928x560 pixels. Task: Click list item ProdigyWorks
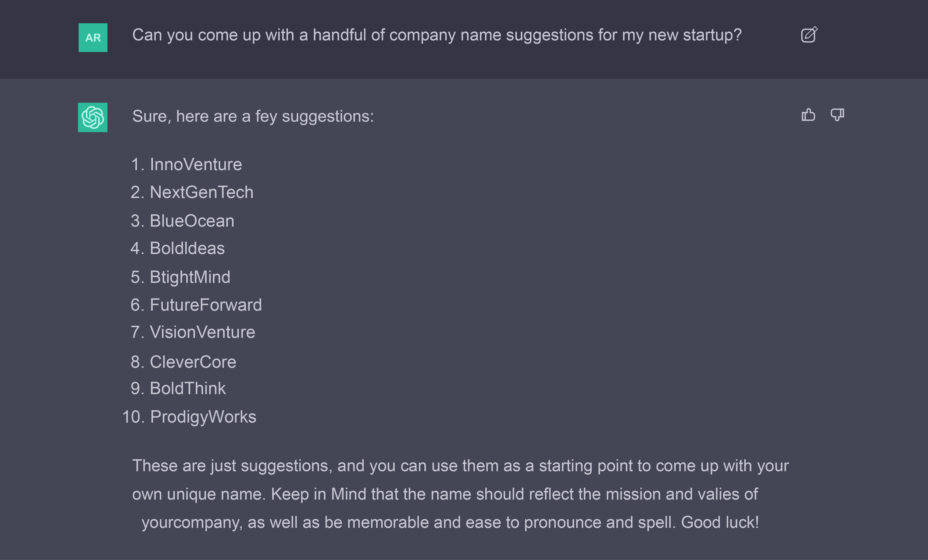[x=203, y=417]
